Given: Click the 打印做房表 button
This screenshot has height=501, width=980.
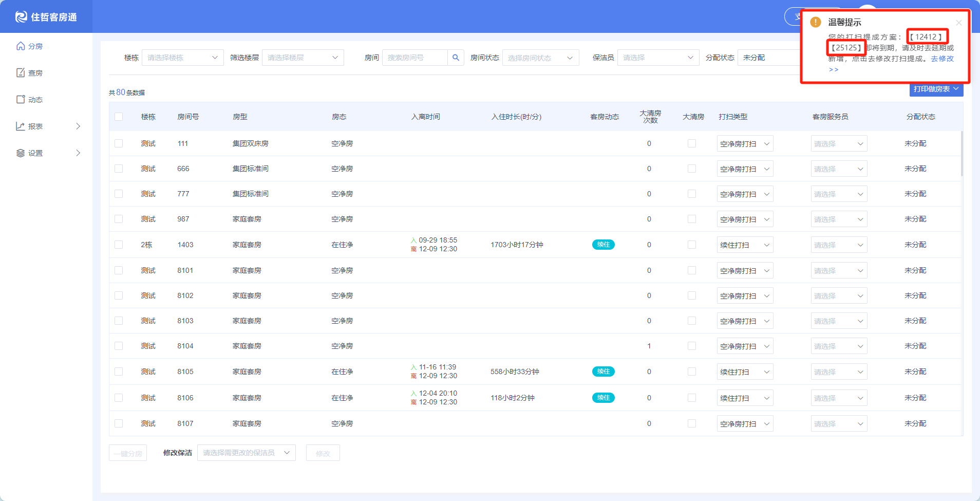Looking at the screenshot, I should click(x=936, y=89).
